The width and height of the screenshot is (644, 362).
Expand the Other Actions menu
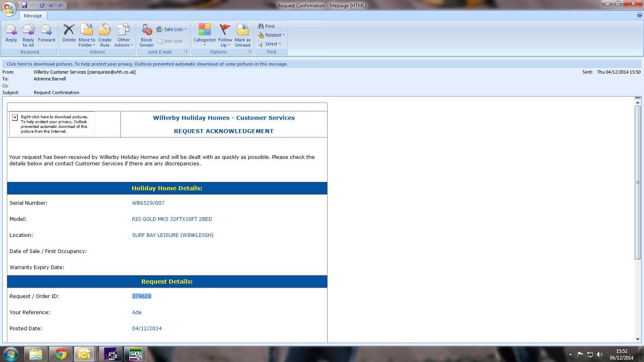(124, 35)
